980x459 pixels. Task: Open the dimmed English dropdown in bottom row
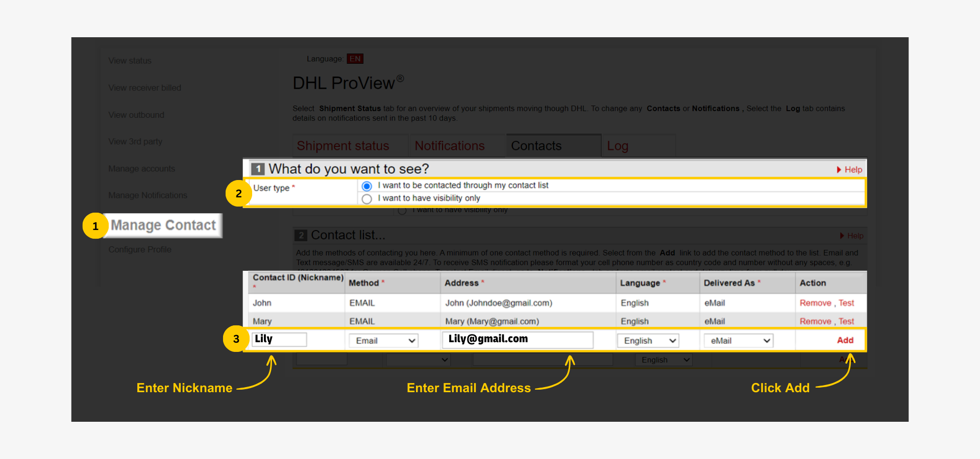(664, 360)
